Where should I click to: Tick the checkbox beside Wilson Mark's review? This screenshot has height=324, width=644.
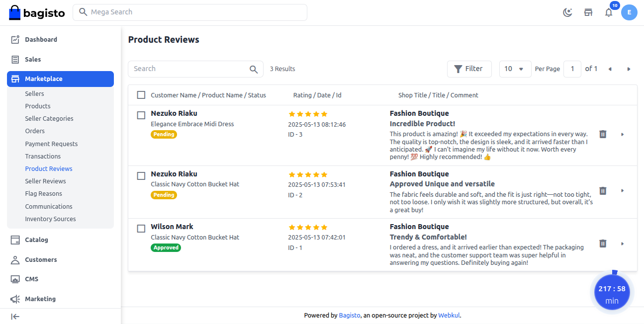tap(141, 228)
